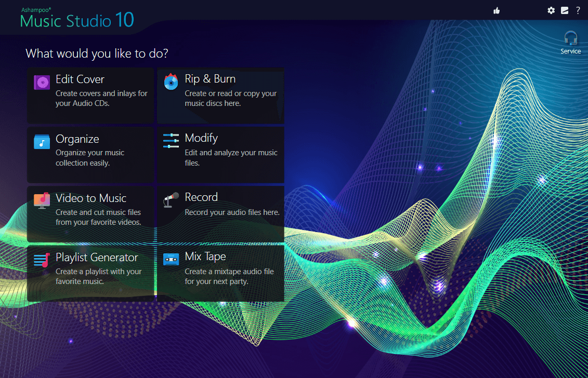Open the "Organize" module by its title
Viewport: 588px width, 378px height.
(x=77, y=139)
